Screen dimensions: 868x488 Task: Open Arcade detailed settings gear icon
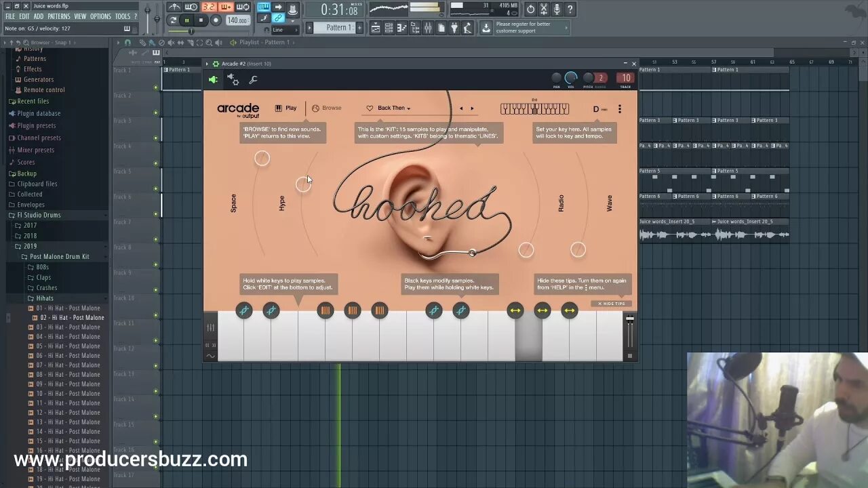[x=233, y=80]
